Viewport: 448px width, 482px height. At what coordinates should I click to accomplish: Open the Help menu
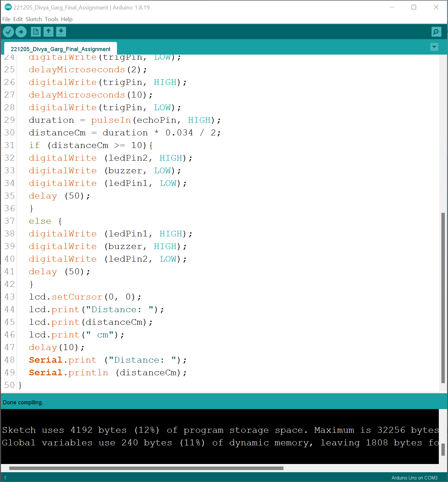(67, 19)
